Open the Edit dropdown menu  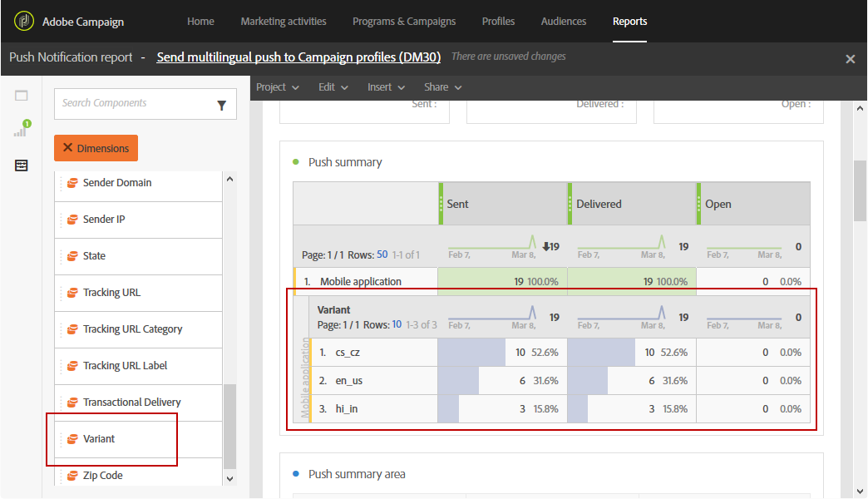tap(333, 87)
